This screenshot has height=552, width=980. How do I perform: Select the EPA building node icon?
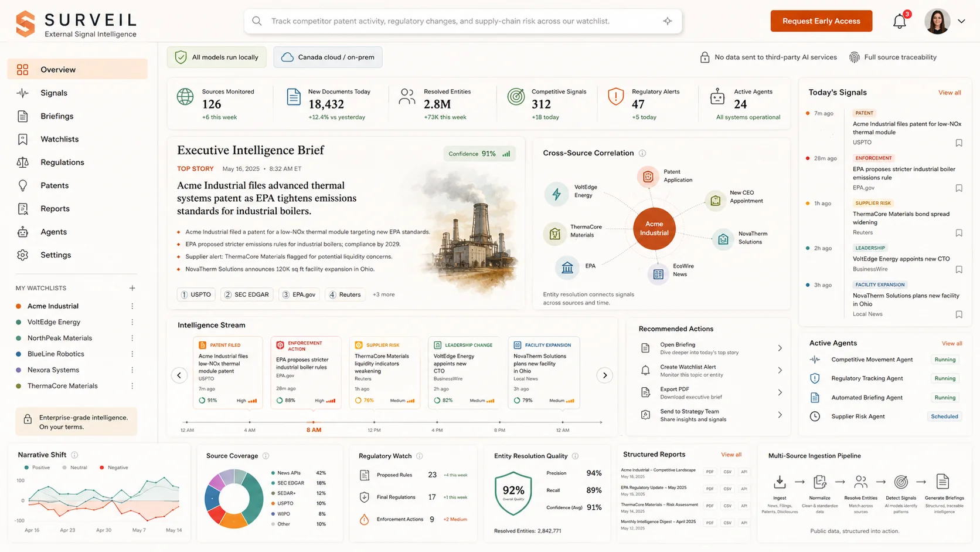(567, 267)
